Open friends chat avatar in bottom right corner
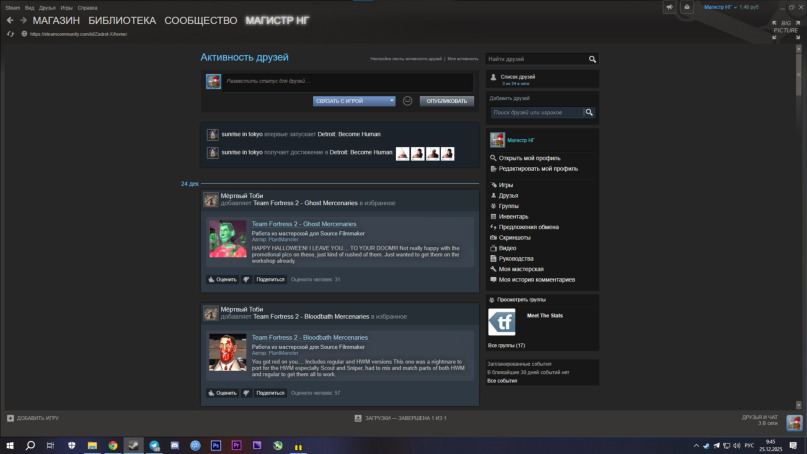Image resolution: width=807 pixels, height=454 pixels. pos(794,423)
